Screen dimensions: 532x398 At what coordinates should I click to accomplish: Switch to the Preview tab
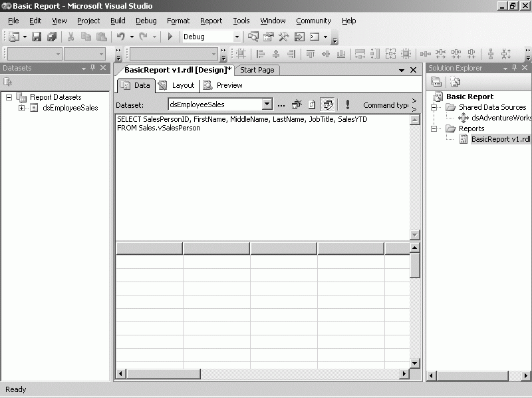223,85
